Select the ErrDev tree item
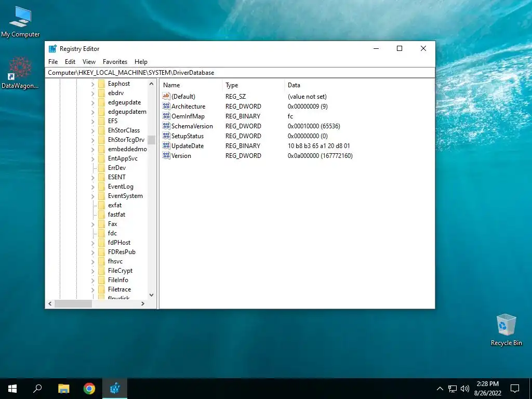 (117, 168)
